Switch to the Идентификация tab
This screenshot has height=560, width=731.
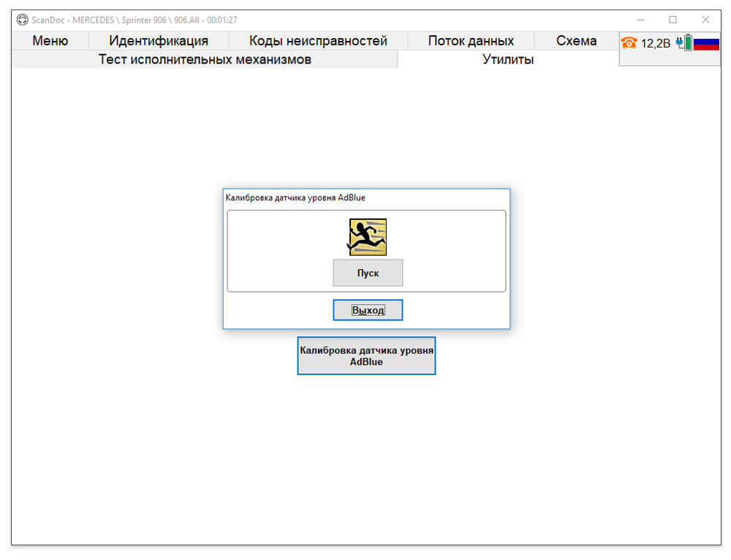pos(159,40)
